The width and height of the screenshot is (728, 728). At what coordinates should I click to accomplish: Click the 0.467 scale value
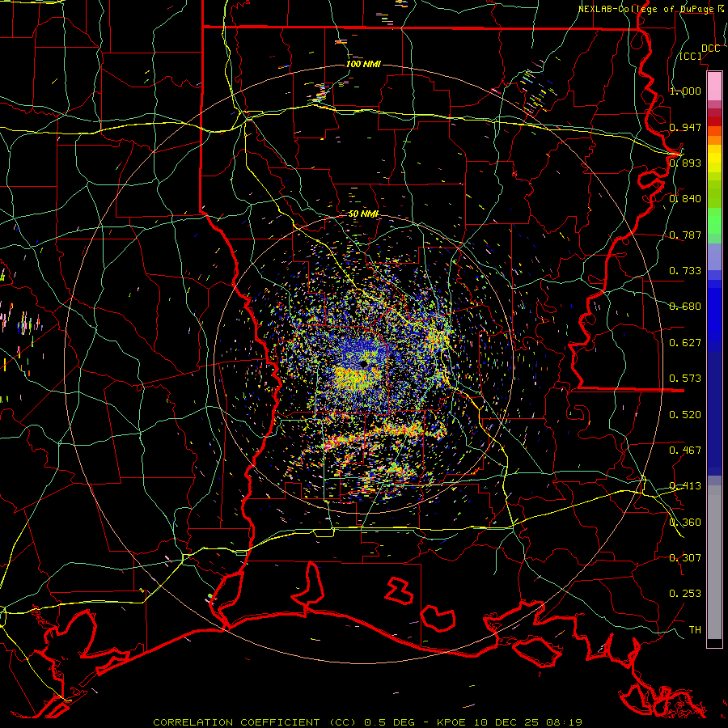pos(685,451)
